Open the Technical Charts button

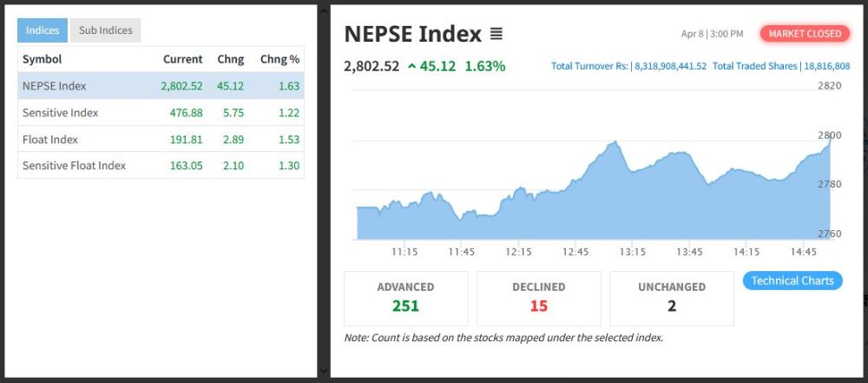(x=792, y=281)
